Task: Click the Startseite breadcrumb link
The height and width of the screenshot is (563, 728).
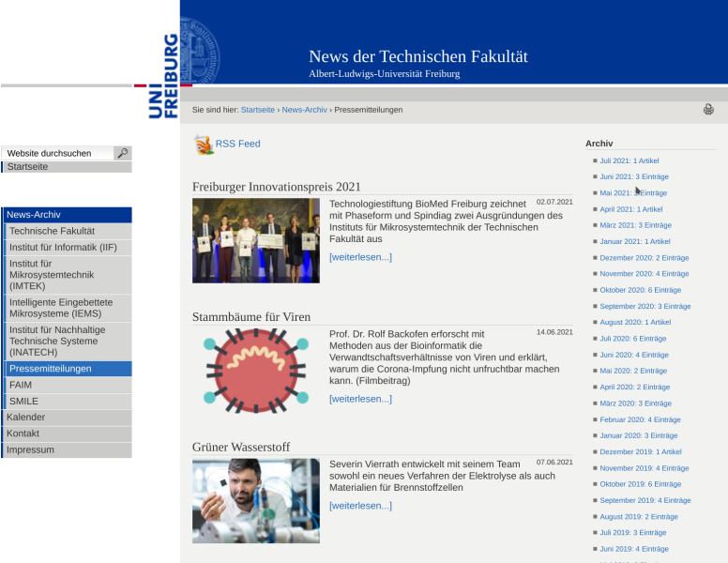Action: [257, 110]
